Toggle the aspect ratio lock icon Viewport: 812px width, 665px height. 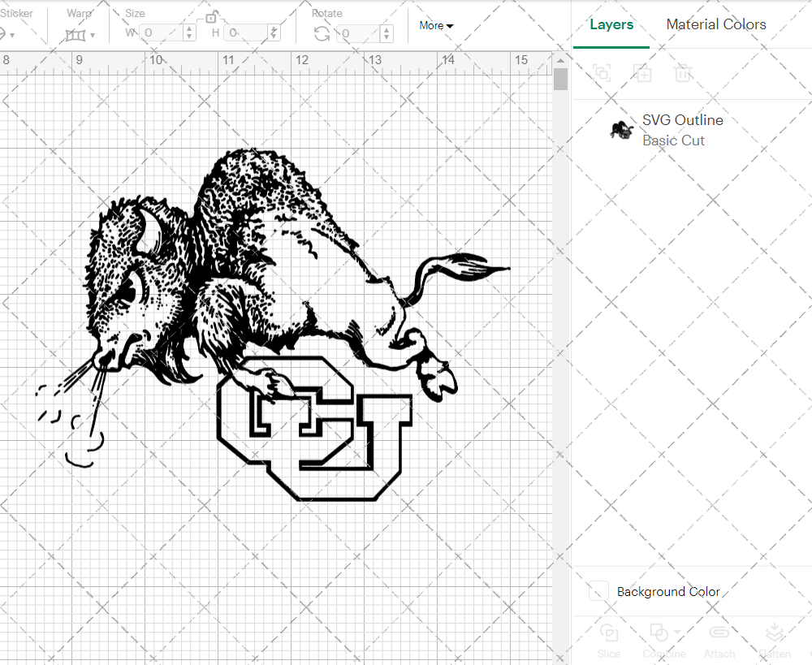click(211, 18)
